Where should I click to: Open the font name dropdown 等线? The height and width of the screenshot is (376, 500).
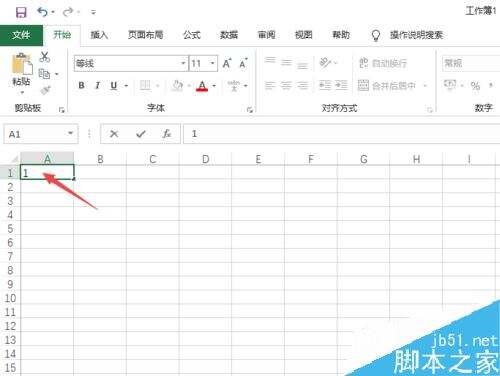183,63
